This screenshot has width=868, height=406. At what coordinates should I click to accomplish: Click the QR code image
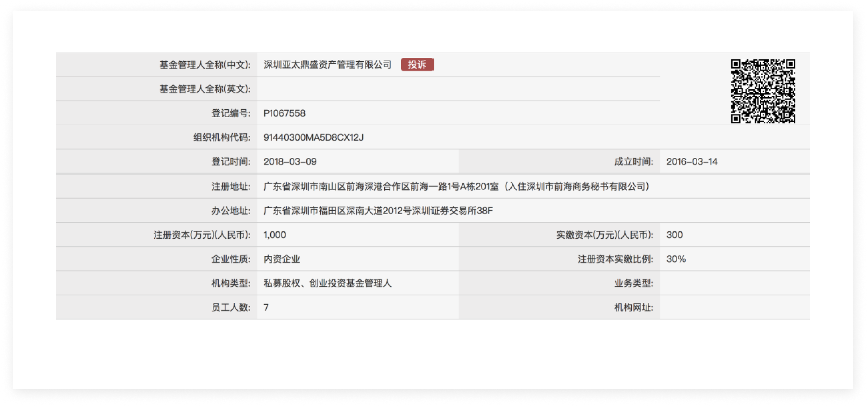tap(763, 91)
